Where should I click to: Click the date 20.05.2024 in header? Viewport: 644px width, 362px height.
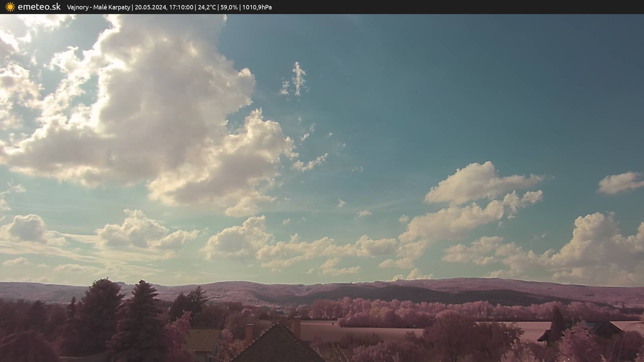[150, 7]
